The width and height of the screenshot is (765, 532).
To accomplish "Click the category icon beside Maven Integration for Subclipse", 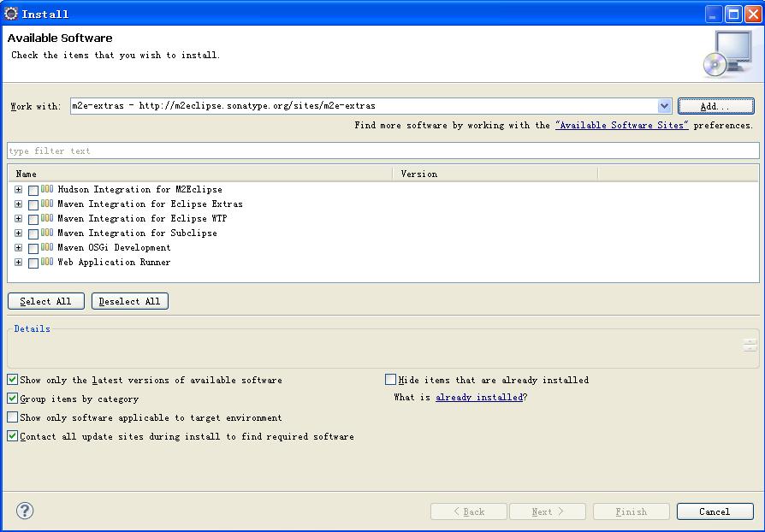I will 47,233.
